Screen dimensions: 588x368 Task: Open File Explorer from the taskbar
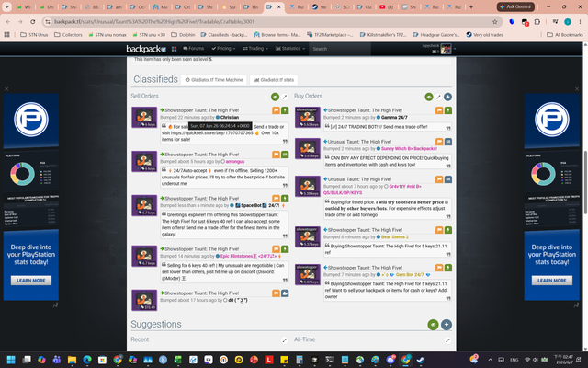click(x=72, y=360)
